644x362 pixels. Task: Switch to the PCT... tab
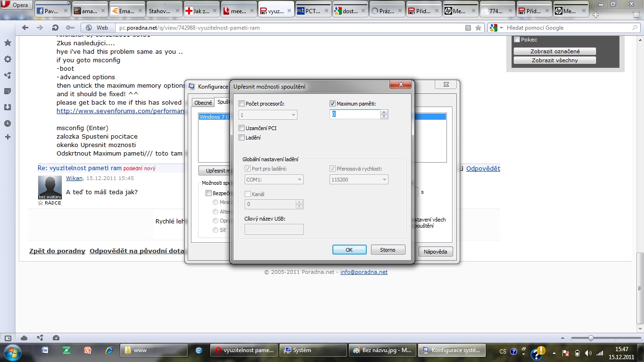[x=312, y=11]
